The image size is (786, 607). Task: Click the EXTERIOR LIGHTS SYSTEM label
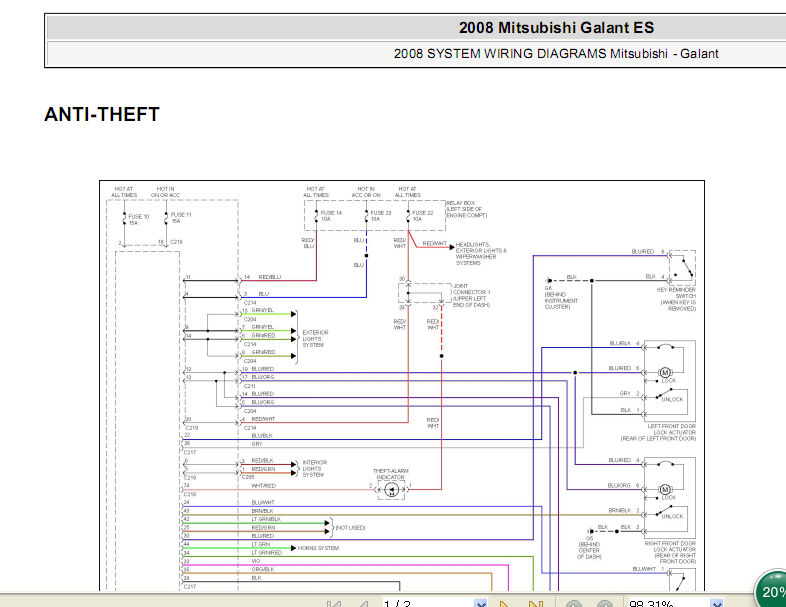point(315,339)
